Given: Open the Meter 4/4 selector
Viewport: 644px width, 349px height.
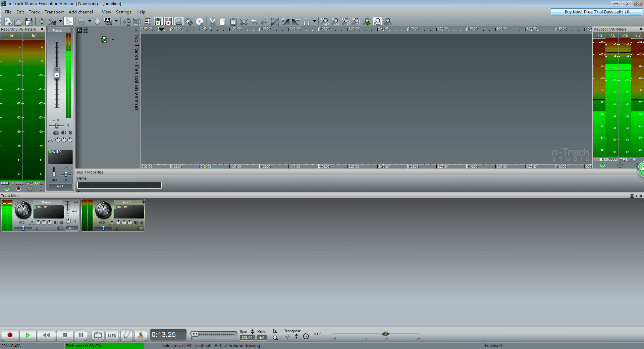Looking at the screenshot, I should pos(262,337).
